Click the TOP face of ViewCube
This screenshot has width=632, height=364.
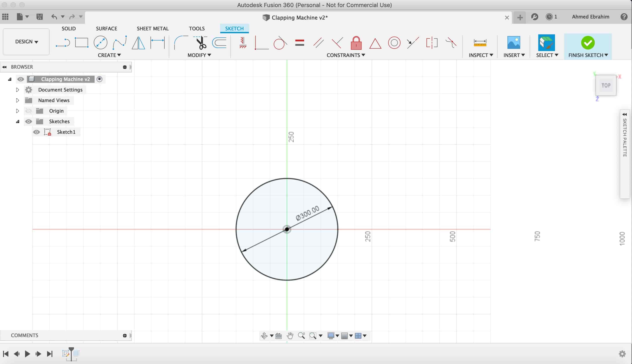point(606,85)
